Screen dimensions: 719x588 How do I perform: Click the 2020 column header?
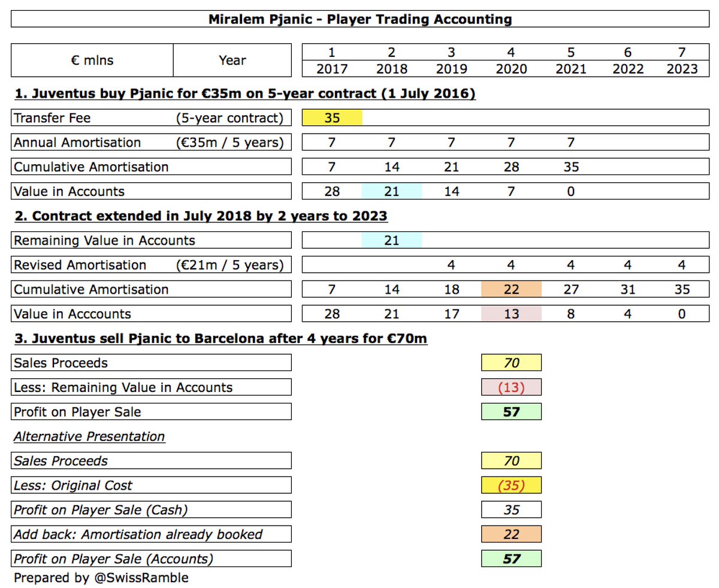point(511,68)
